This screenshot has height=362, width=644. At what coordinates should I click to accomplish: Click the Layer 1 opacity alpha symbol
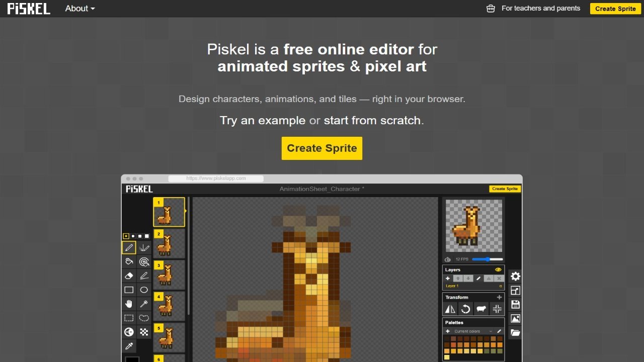tap(501, 286)
